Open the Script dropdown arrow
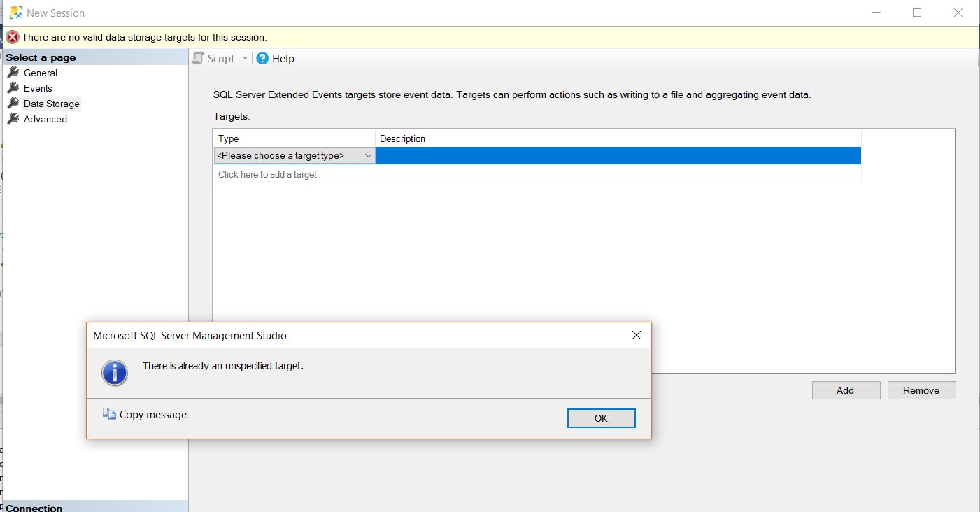Screen dimensions: 980x512 pos(245,59)
